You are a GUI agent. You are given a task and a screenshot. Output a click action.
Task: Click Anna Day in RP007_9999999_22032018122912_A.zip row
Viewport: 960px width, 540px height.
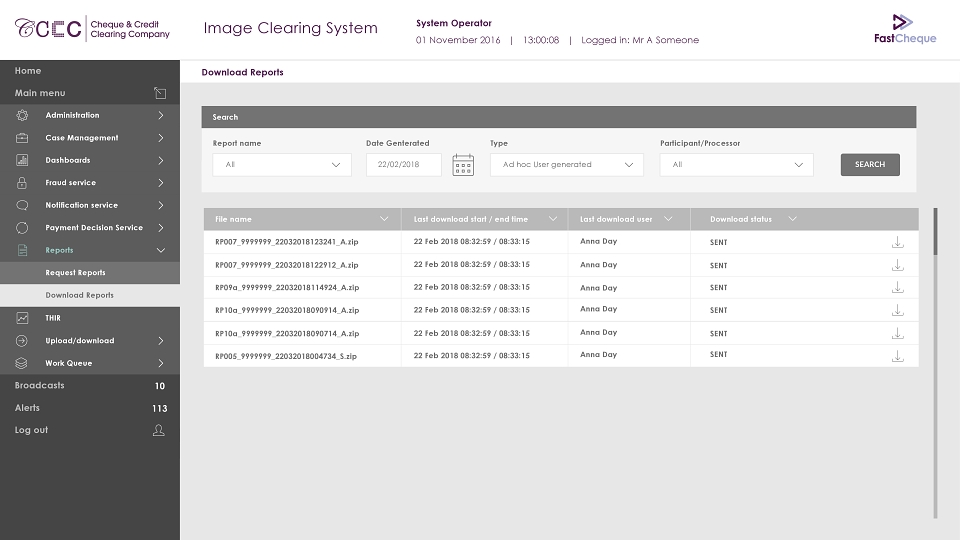pos(598,264)
